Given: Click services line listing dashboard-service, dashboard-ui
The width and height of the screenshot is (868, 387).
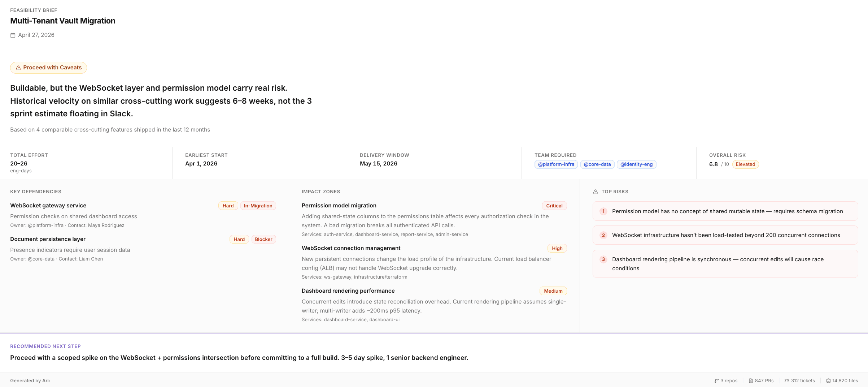Looking at the screenshot, I should [350, 320].
